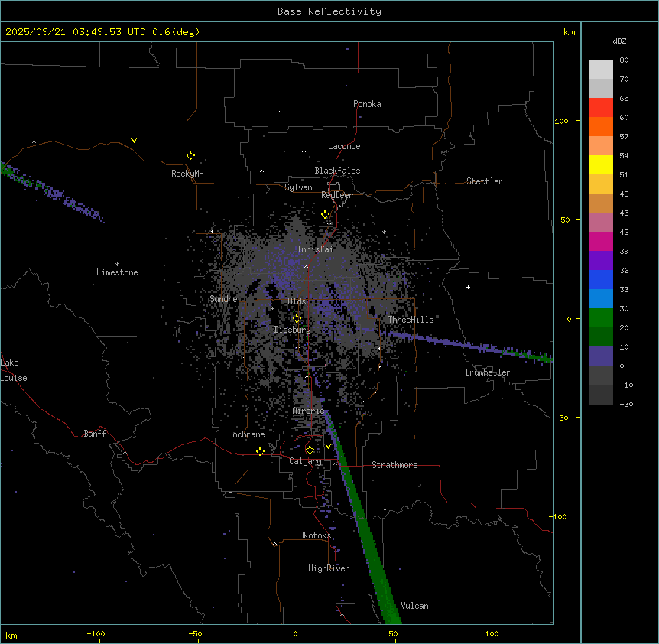
Task: Click the asterisk marker above Limestone
Action: click(x=117, y=264)
